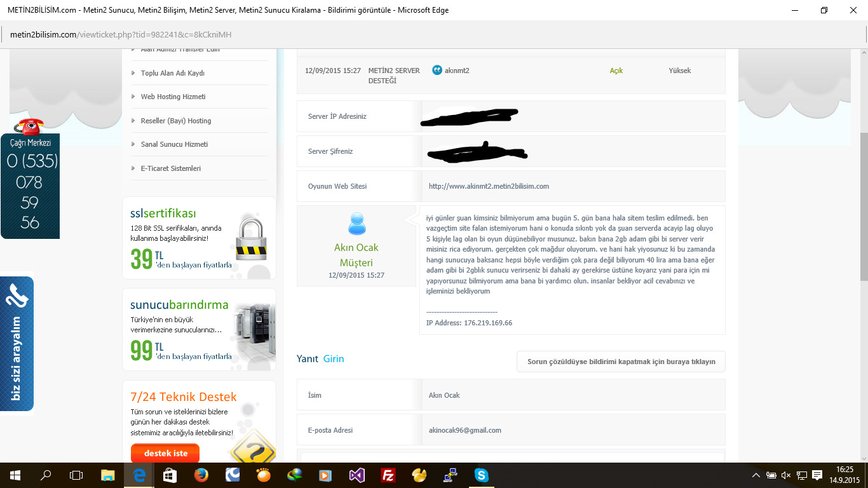Open the yellow Navicat-style taskbar icon
Viewport: 868px width, 488px height.
(x=419, y=475)
